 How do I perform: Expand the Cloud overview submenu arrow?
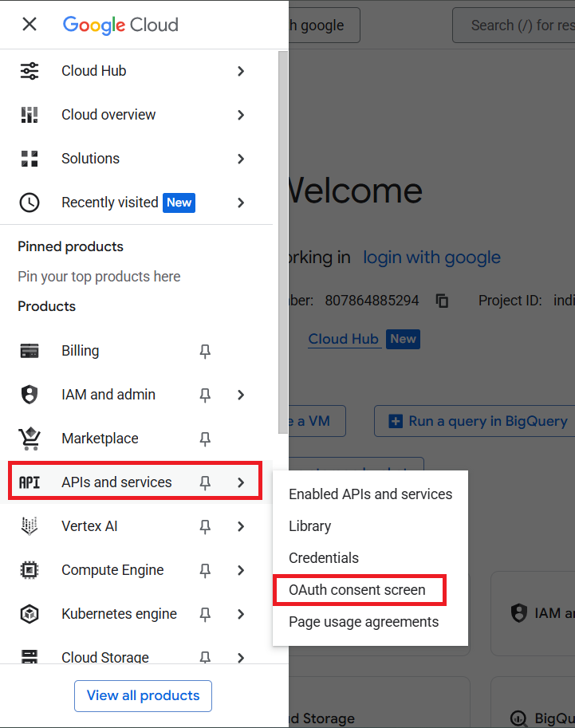tap(241, 115)
